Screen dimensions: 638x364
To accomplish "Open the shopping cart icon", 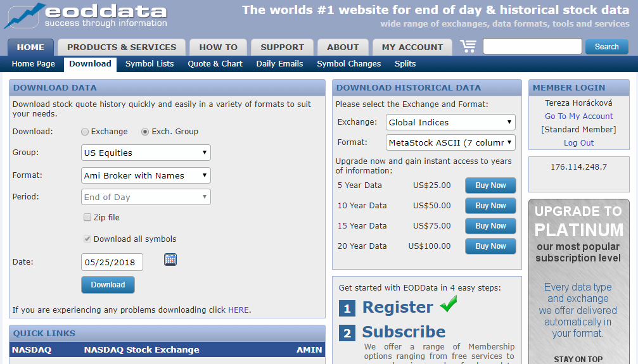I will (x=468, y=46).
